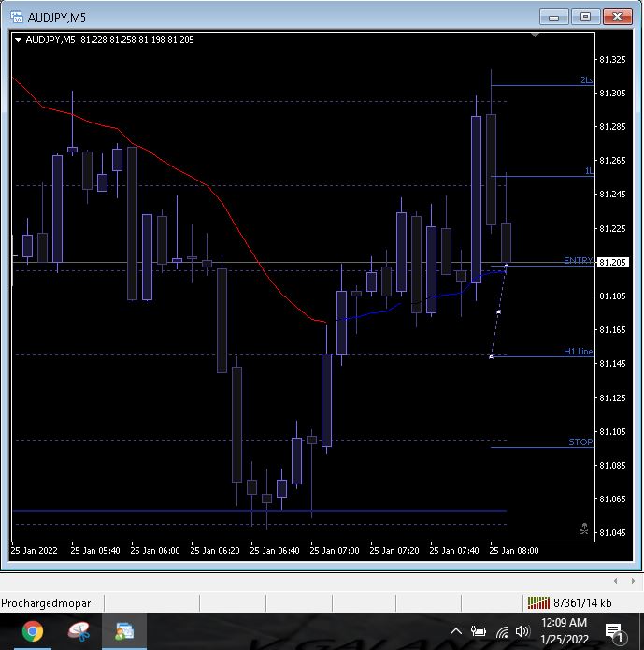This screenshot has width=644, height=650.
Task: Click the current price tag 81.205
Action: [612, 263]
